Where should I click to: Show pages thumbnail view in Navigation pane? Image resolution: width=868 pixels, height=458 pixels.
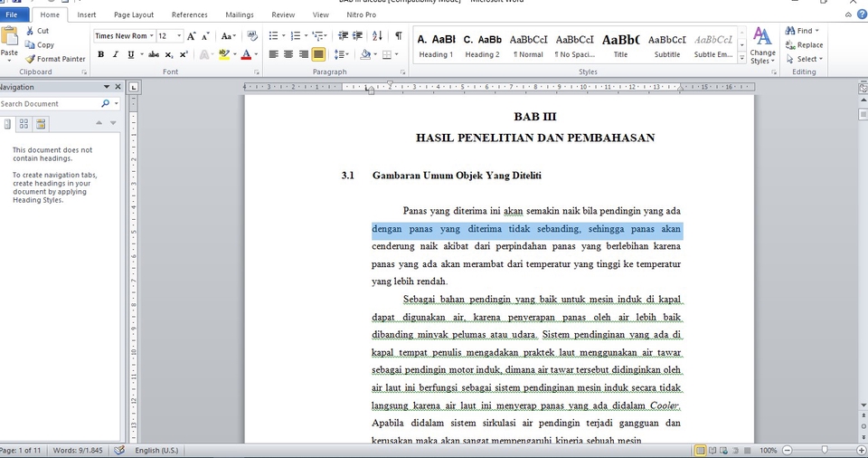point(24,124)
